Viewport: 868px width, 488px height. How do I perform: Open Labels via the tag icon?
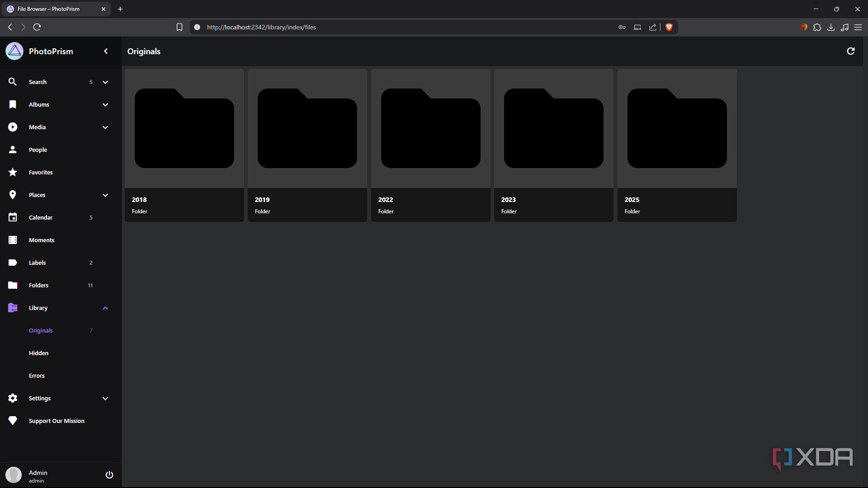click(x=13, y=263)
